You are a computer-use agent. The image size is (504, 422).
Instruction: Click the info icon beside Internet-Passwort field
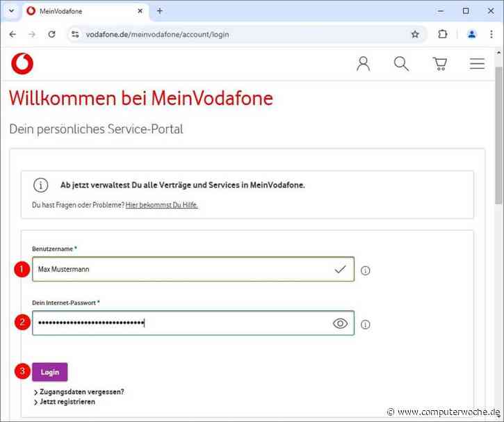[x=365, y=325]
